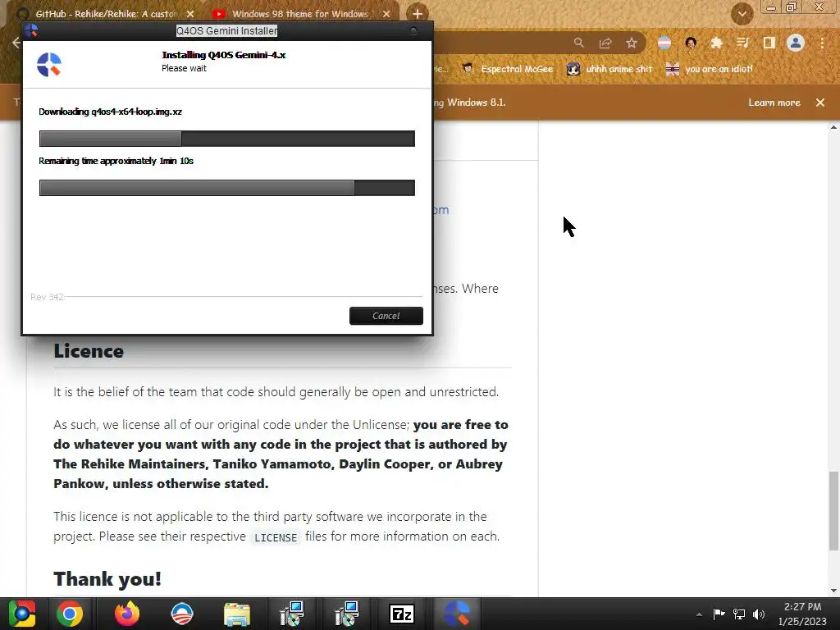Viewport: 840px width, 630px height.
Task: Open the 'you are an idiot!' bookmark
Action: coord(709,69)
